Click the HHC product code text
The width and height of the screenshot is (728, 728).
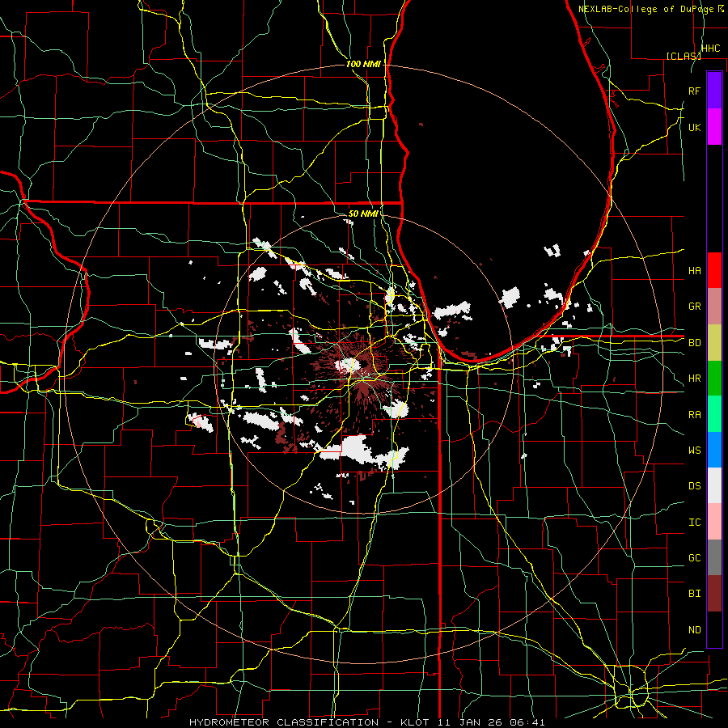tap(710, 49)
